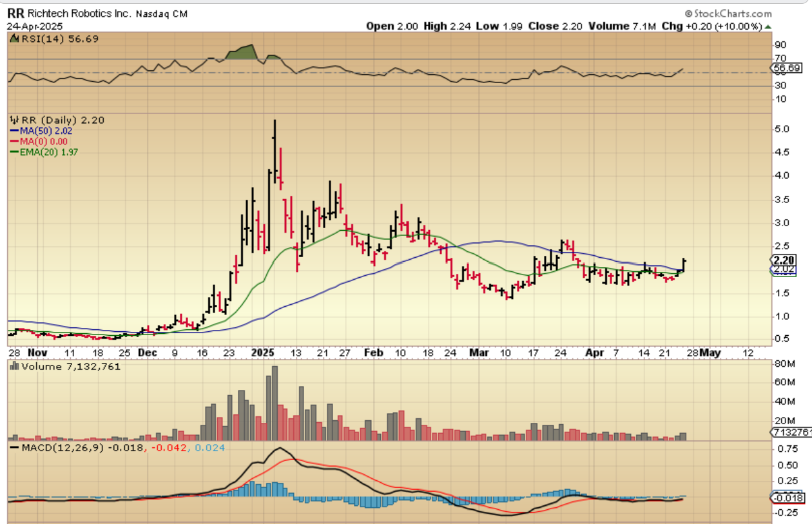Select the RSI 56.69 value tag on right axis
The height and width of the screenshot is (524, 812).
pos(785,68)
